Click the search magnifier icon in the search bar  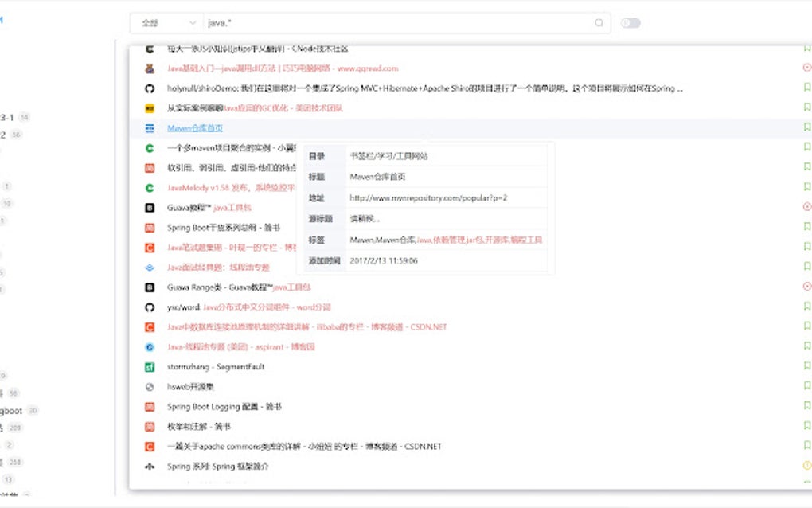[x=598, y=22]
